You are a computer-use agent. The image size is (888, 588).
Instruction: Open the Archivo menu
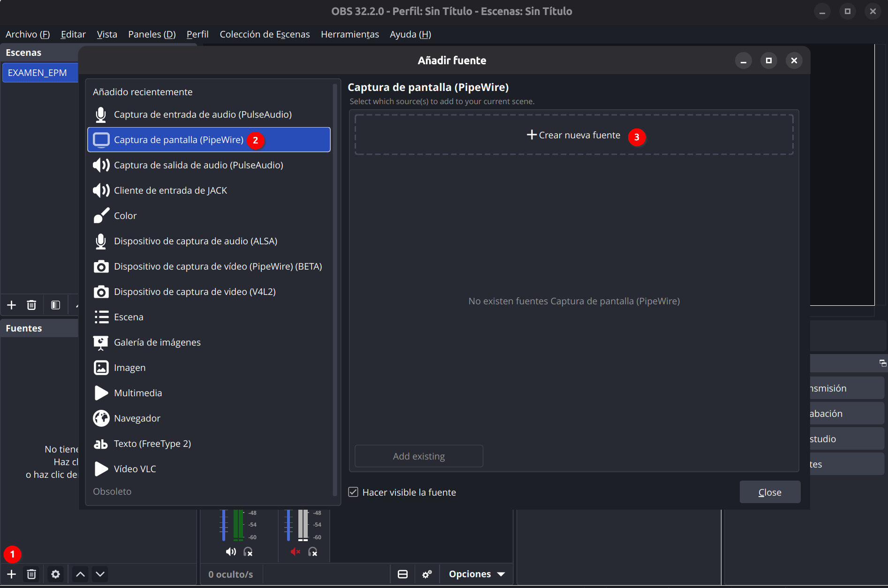click(x=28, y=34)
